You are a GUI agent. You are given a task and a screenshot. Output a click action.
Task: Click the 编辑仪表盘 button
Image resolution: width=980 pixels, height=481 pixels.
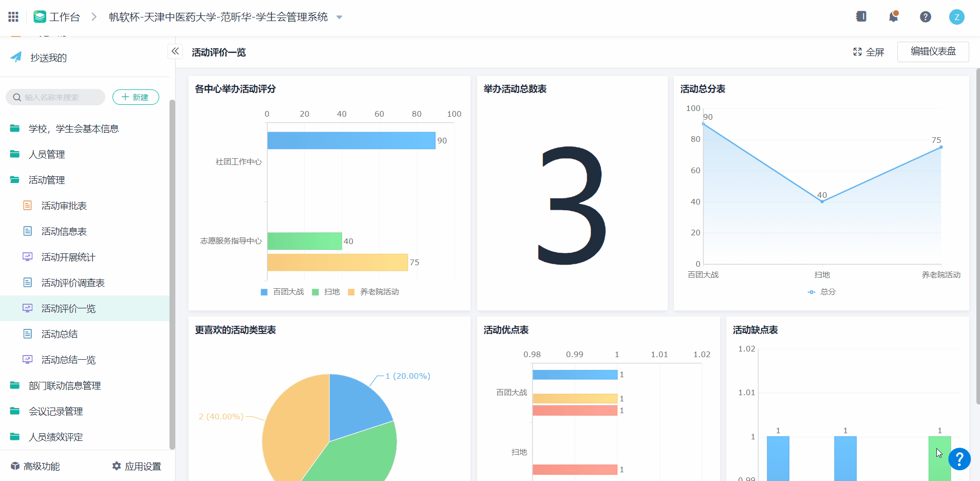933,51
